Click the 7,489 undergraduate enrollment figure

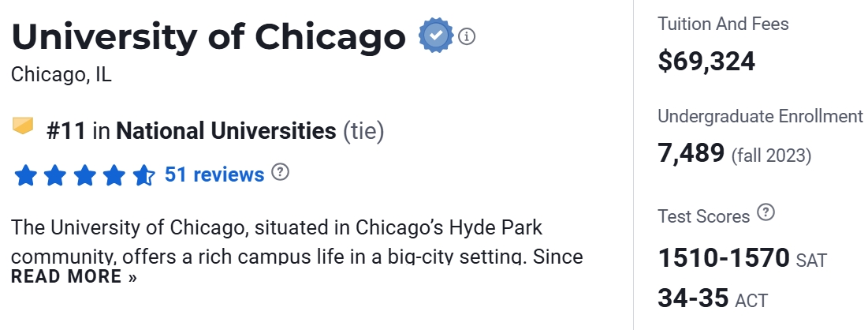click(691, 153)
